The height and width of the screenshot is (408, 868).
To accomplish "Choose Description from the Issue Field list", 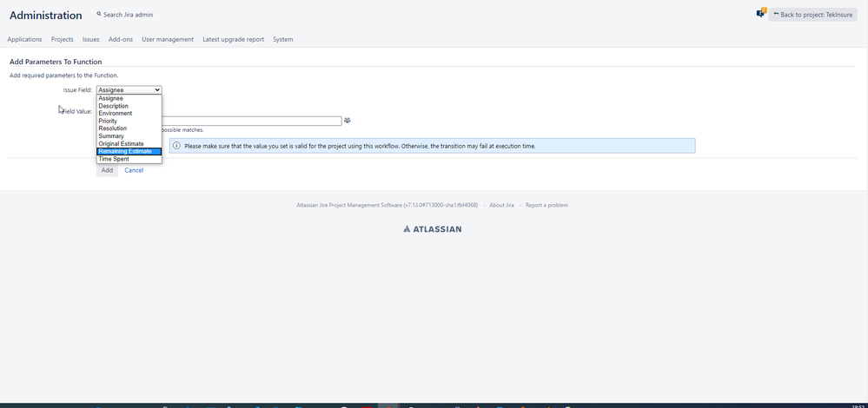I will tap(129, 106).
